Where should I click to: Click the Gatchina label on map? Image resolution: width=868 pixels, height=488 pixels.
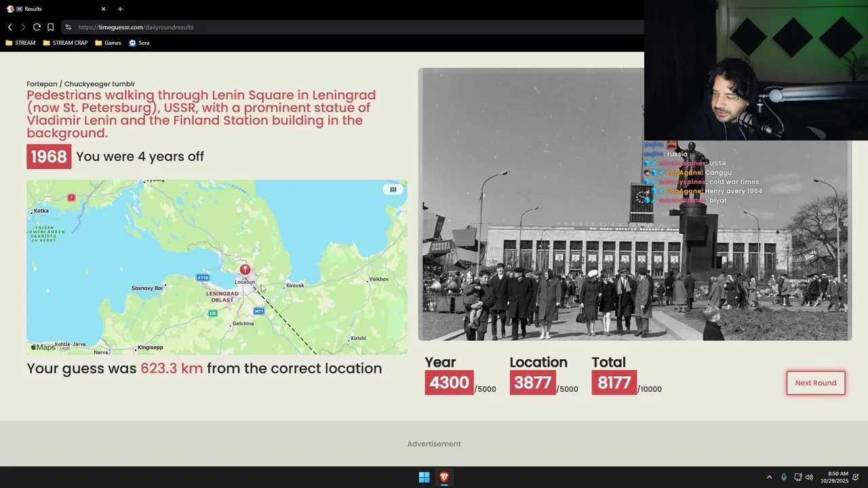point(243,324)
